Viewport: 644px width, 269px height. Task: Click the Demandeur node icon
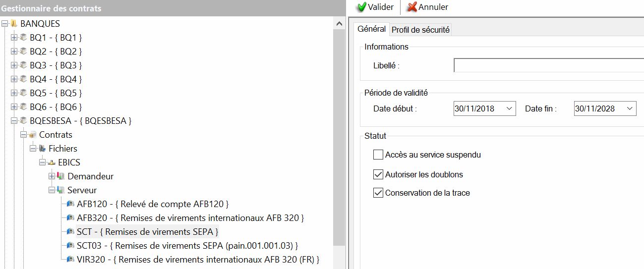61,176
